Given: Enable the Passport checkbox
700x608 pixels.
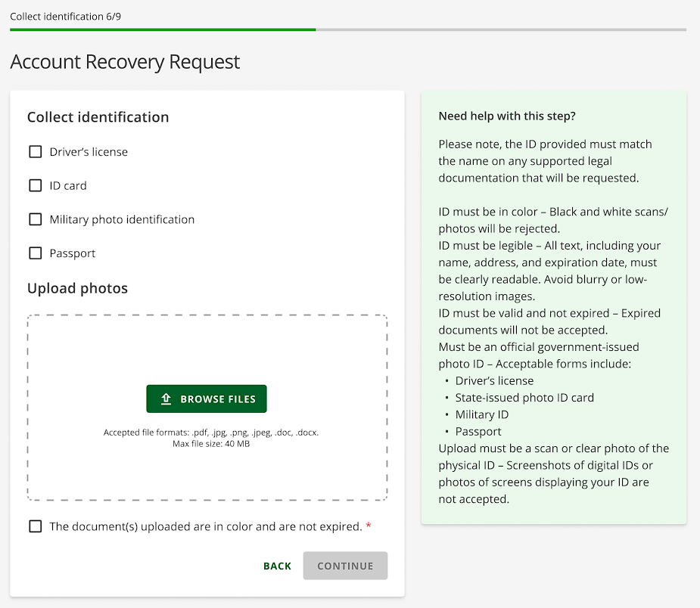Looking at the screenshot, I should point(35,253).
